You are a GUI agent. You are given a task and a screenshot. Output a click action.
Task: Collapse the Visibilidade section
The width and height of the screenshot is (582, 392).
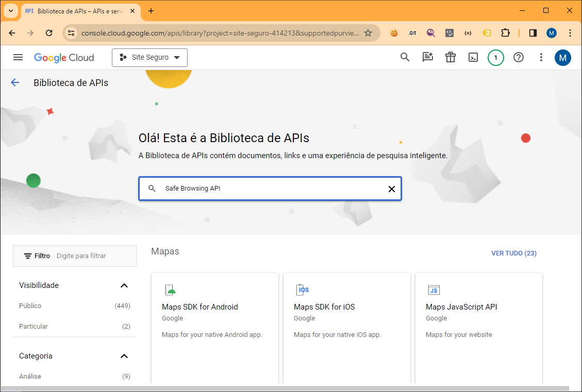click(x=124, y=285)
